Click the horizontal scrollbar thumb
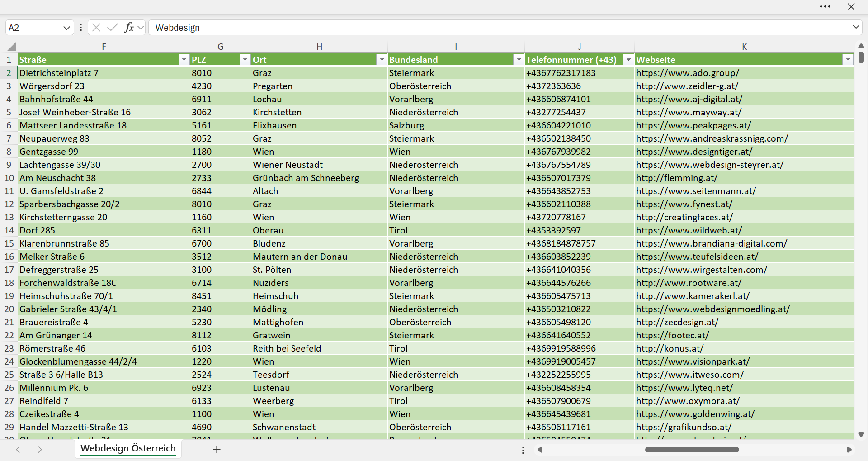Image resolution: width=868 pixels, height=461 pixels. pyautogui.click(x=692, y=450)
